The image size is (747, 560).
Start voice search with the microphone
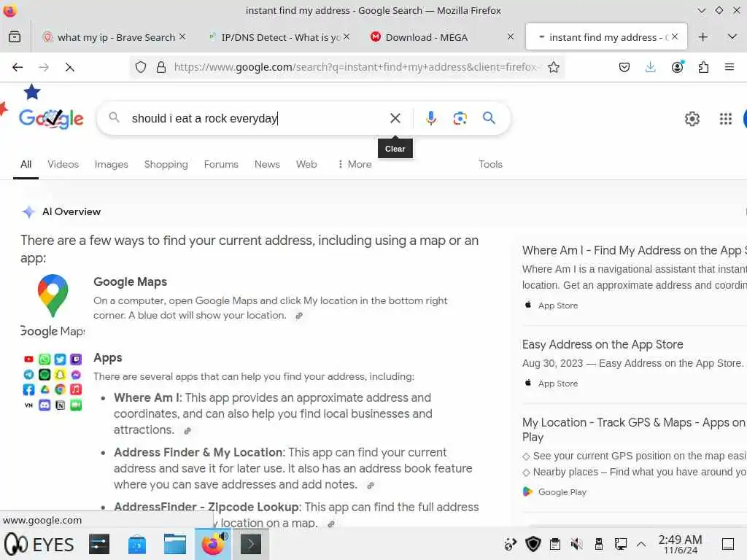point(430,118)
